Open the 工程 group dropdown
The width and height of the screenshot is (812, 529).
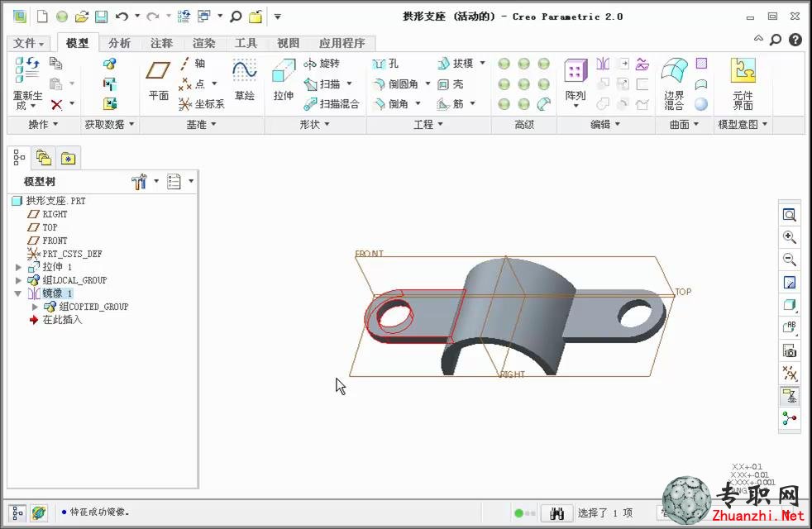pyautogui.click(x=428, y=125)
